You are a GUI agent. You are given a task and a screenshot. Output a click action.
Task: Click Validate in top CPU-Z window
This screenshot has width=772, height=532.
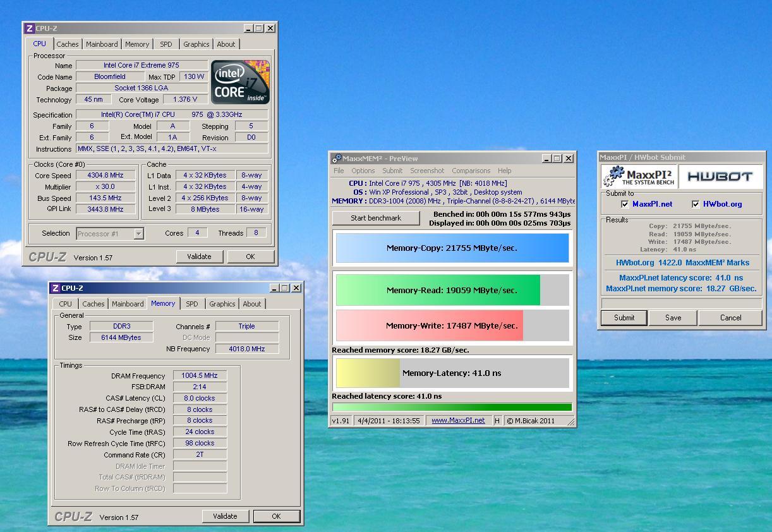pyautogui.click(x=199, y=257)
